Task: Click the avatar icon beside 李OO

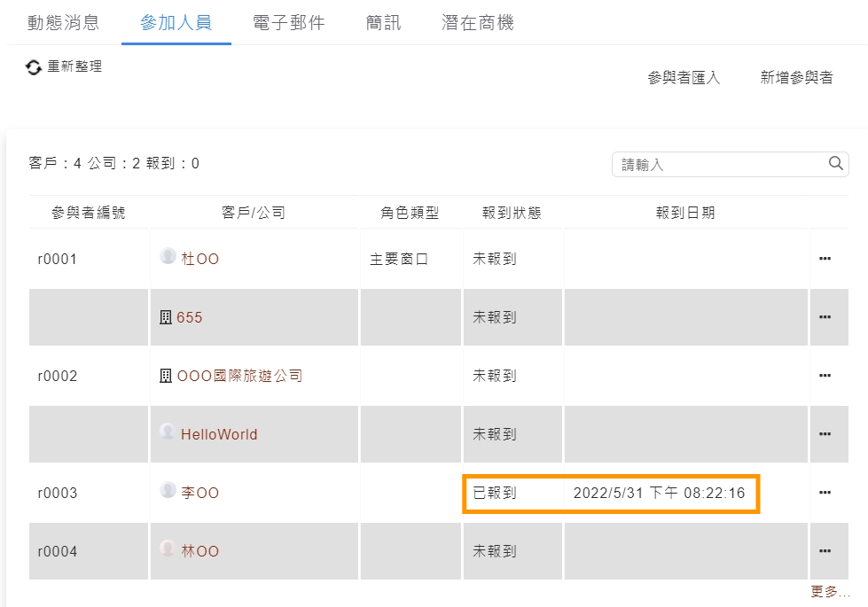Action: point(168,491)
